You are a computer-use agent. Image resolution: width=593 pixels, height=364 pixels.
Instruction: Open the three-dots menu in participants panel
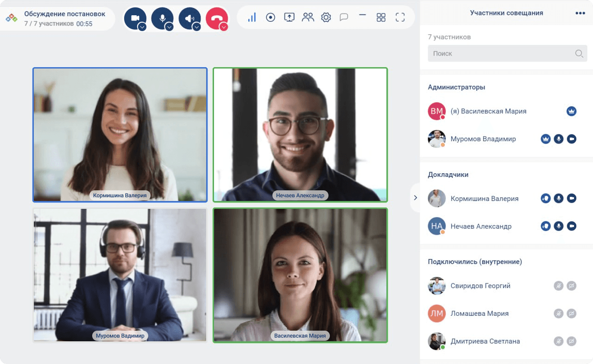[x=580, y=13]
